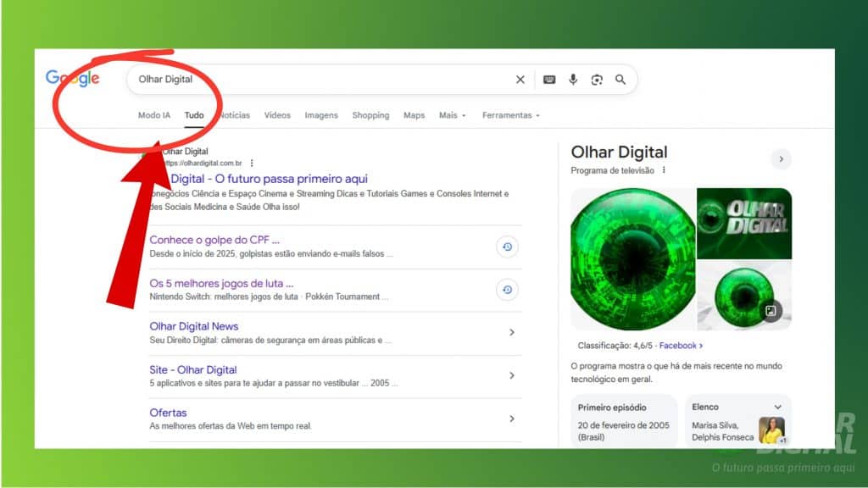
Task: Open Google Lens image search icon
Action: tap(597, 80)
